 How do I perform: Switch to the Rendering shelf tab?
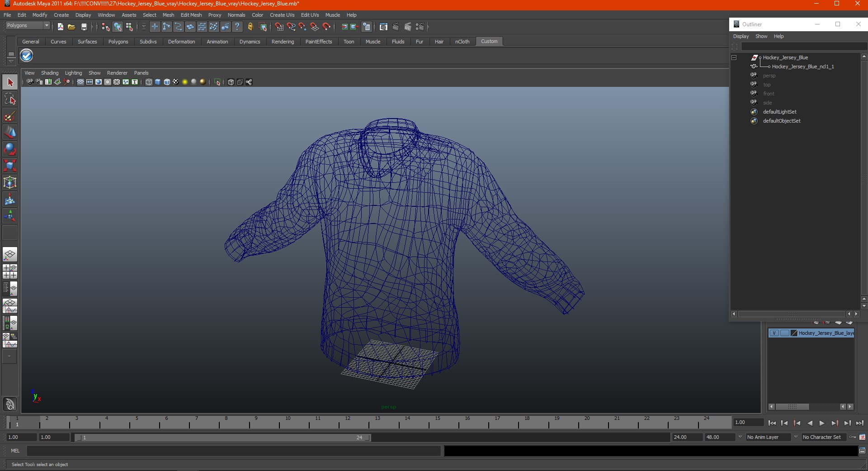(283, 42)
